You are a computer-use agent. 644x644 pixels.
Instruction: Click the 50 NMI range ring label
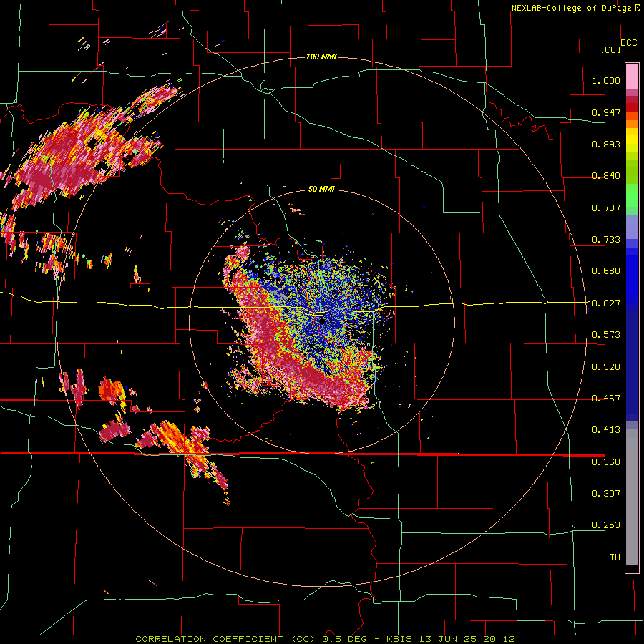point(321,189)
